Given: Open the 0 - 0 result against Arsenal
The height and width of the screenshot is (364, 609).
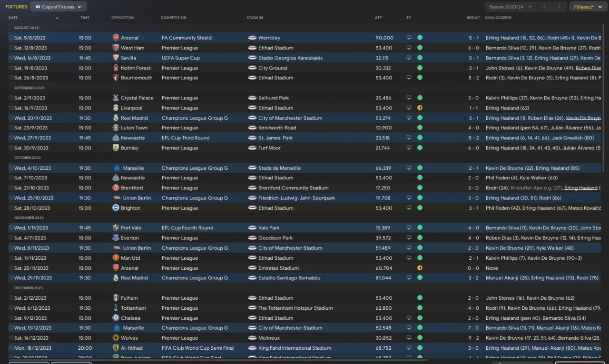Looking at the screenshot, I should pos(473,268).
